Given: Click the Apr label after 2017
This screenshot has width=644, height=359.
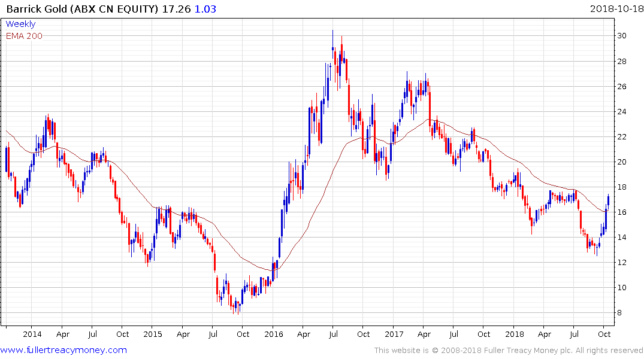Looking at the screenshot, I should click(x=424, y=334).
